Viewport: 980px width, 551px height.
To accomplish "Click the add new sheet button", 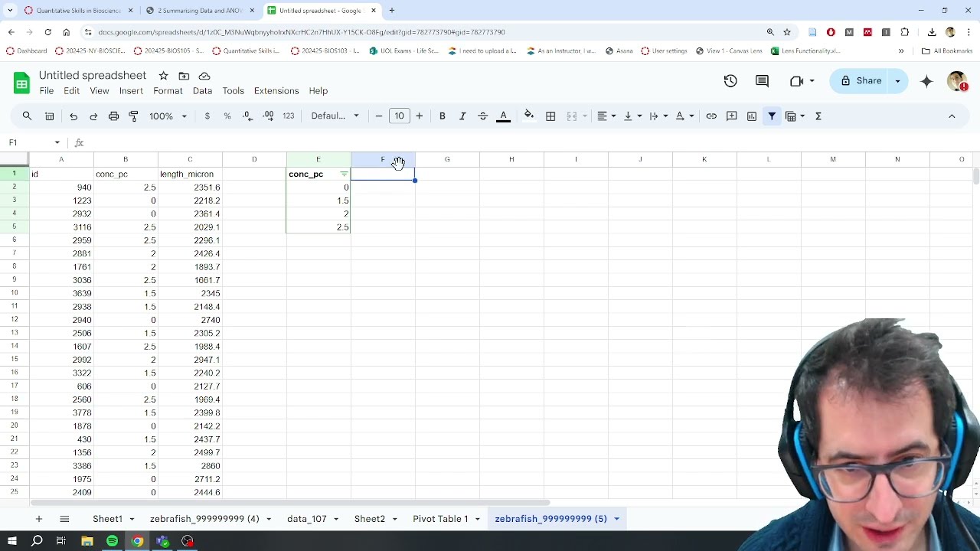I will click(x=38, y=519).
